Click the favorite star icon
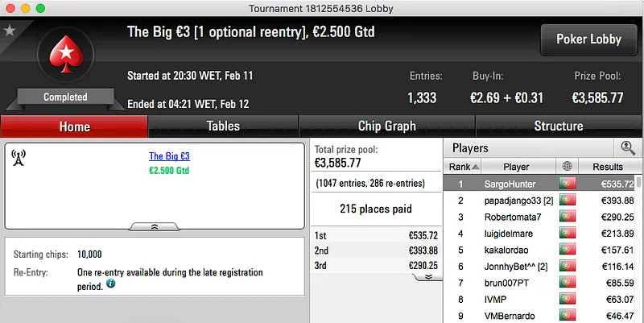The width and height of the screenshot is (644, 323). click(x=10, y=31)
